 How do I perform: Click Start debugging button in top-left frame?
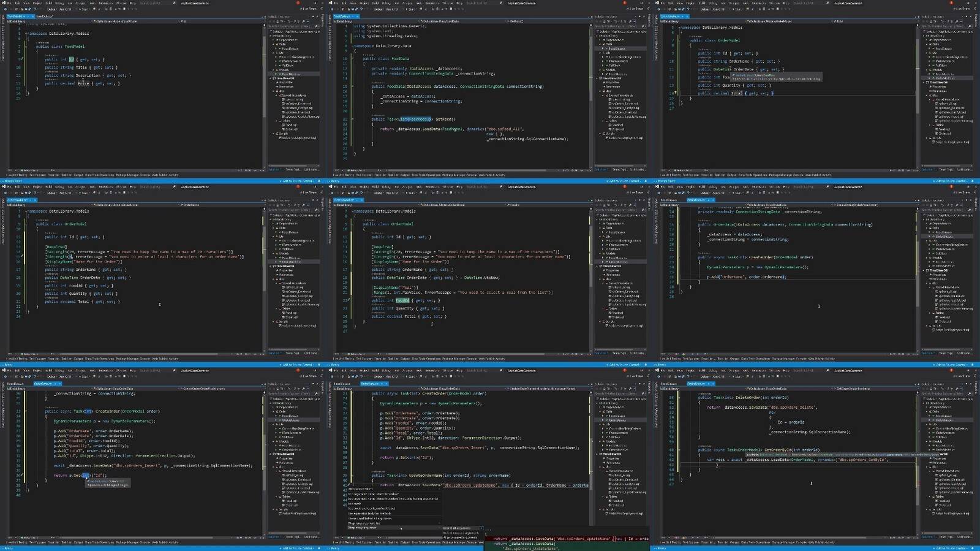(x=84, y=9)
